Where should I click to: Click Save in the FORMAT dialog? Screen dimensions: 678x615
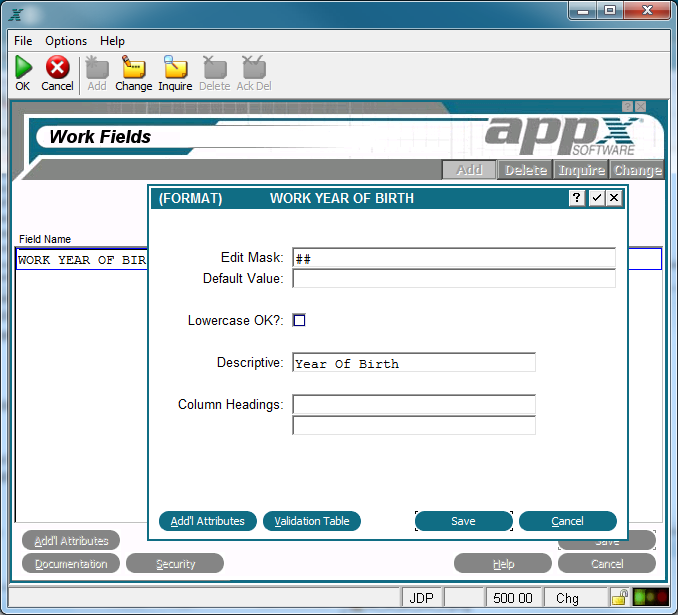pos(464,521)
